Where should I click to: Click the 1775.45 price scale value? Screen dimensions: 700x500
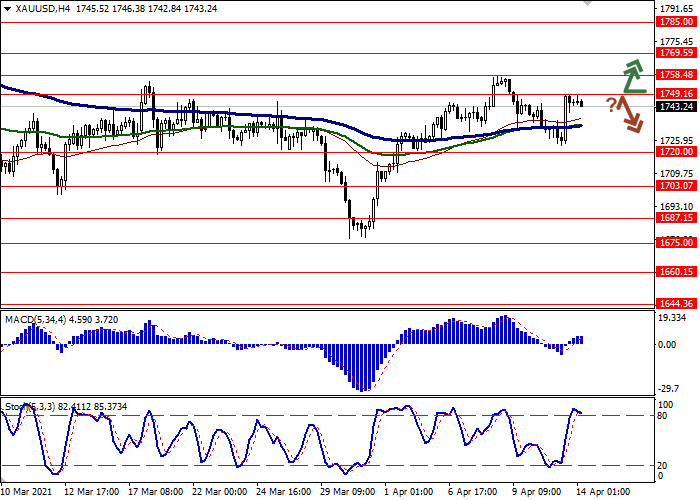(676, 42)
